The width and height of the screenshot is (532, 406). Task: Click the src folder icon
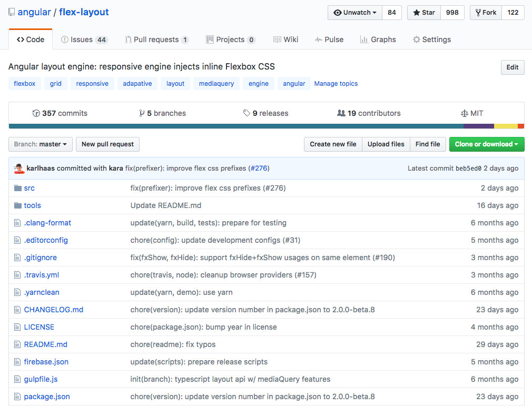coord(17,188)
